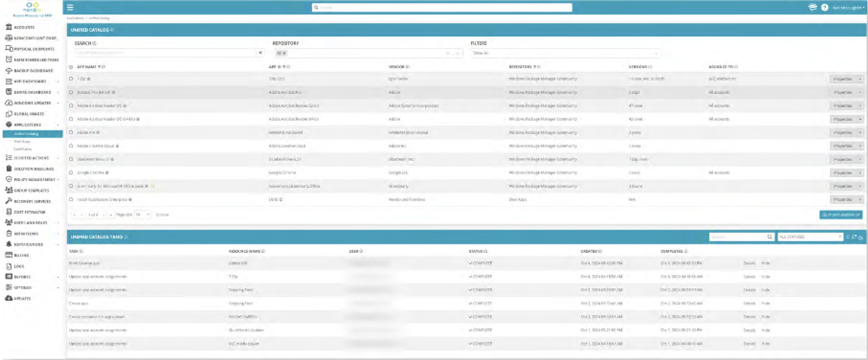Image resolution: width=868 pixels, height=360 pixels.
Task: Hide the Adobe AIR task row
Action: pos(766,263)
